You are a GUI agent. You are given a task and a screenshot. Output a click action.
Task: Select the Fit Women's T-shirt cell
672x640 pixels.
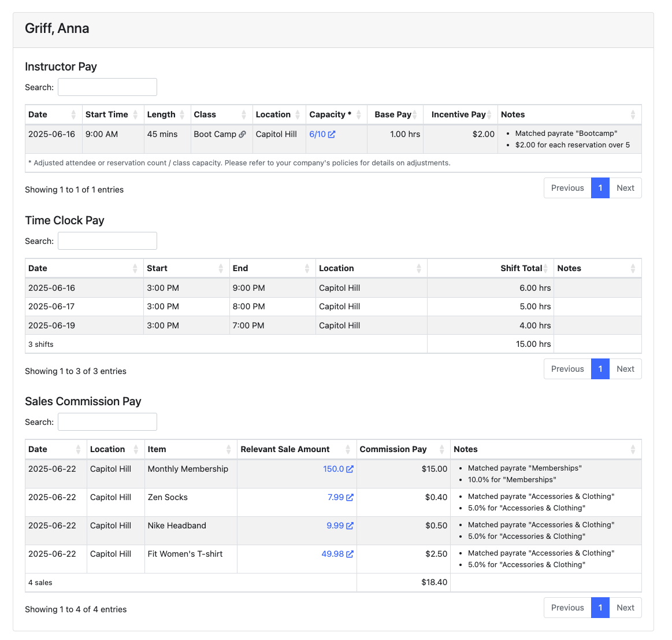click(x=191, y=559)
